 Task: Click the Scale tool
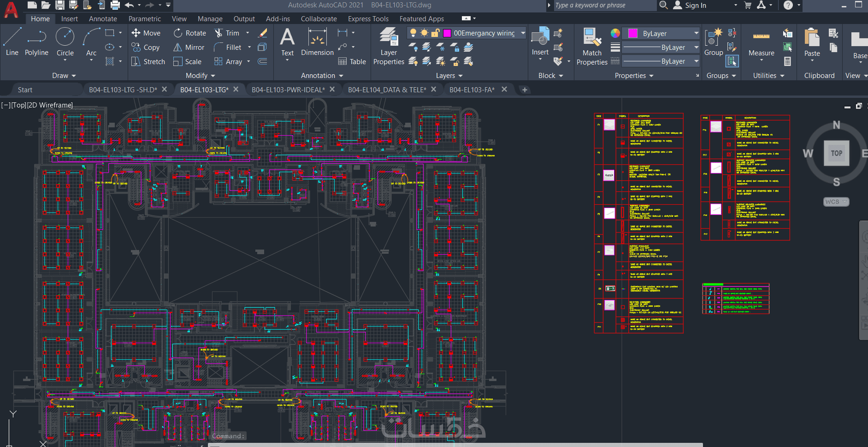187,62
